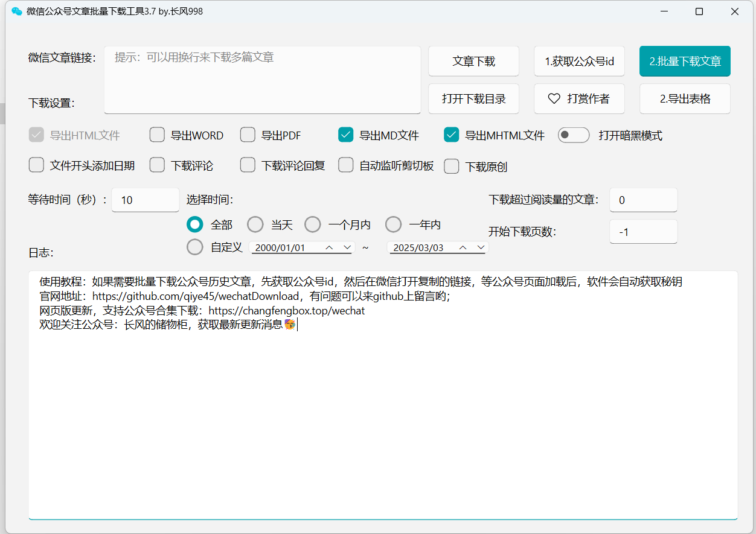Click the heart icon on 打赏作者 button
756x534 pixels.
pyautogui.click(x=554, y=98)
